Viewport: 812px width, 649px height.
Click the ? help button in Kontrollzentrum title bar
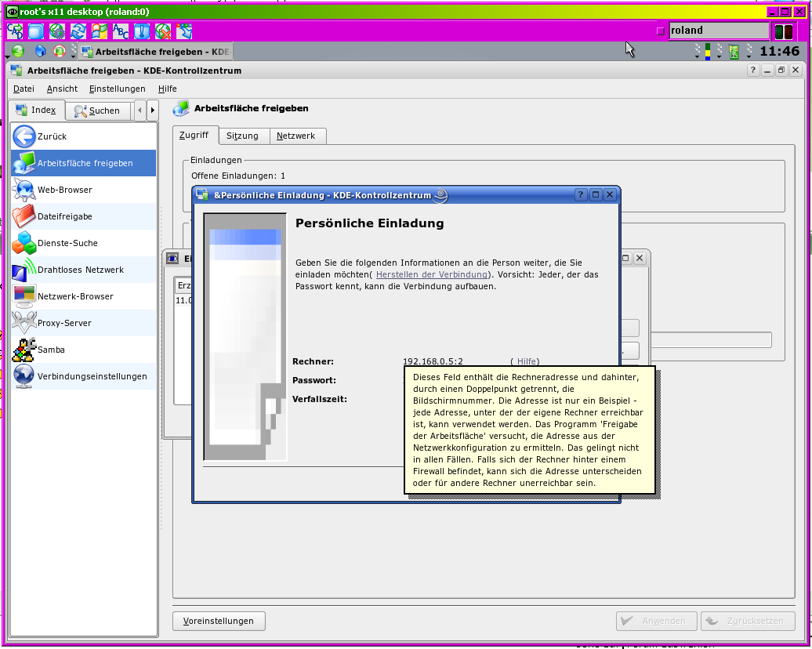tap(753, 71)
